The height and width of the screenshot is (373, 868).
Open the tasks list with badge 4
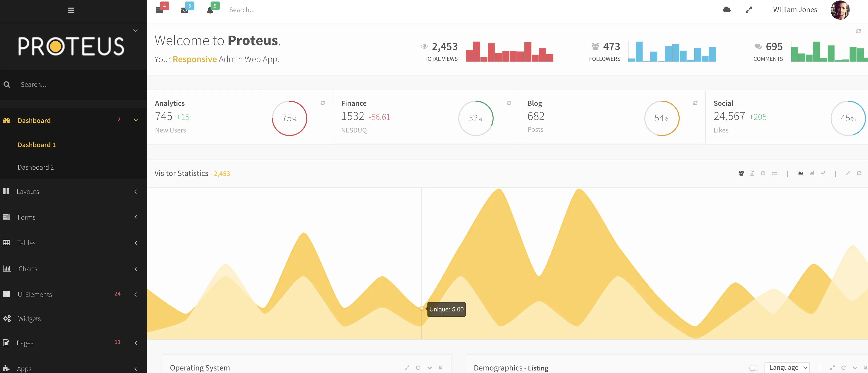pyautogui.click(x=160, y=10)
